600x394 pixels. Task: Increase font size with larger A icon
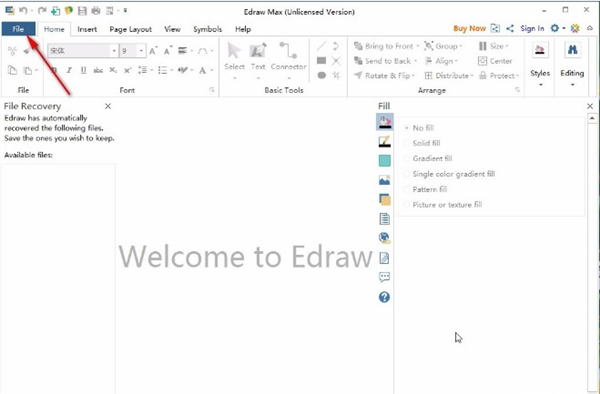(x=153, y=51)
